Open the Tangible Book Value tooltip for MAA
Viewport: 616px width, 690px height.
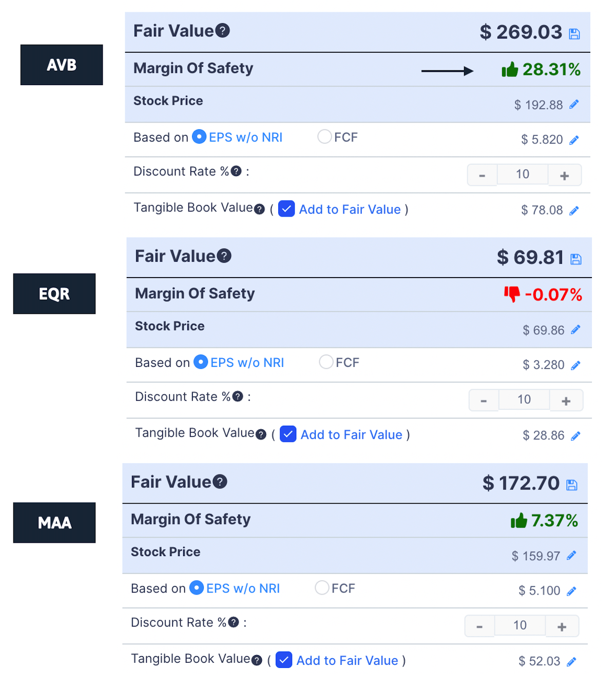tap(256, 660)
